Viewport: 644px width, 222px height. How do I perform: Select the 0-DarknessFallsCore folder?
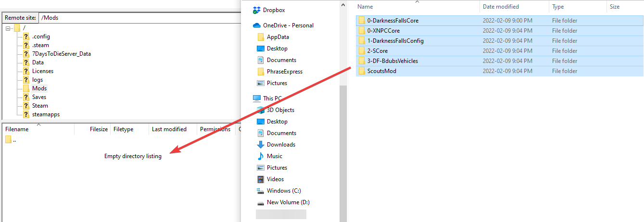pos(499,21)
